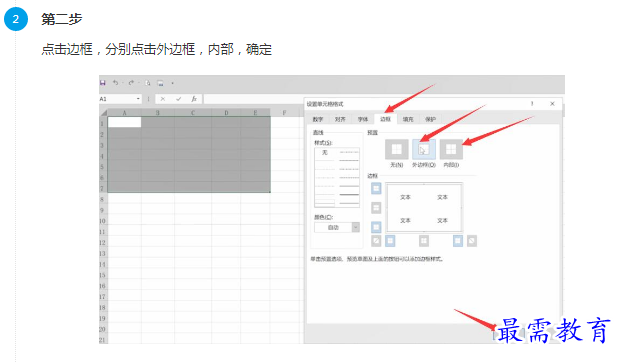This screenshot has height=362, width=619.
Task: Click the Undo arrow icon
Action: tap(116, 83)
